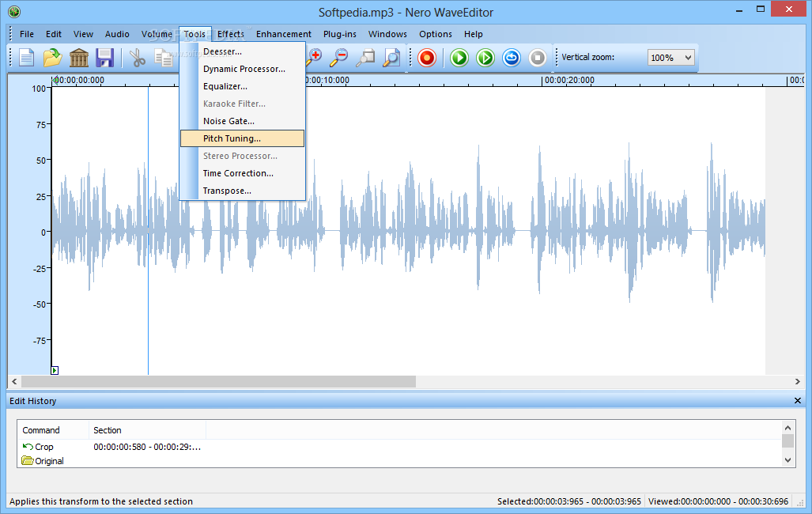Zoom in with the magnifier plus icon
The height and width of the screenshot is (514, 812).
314,58
